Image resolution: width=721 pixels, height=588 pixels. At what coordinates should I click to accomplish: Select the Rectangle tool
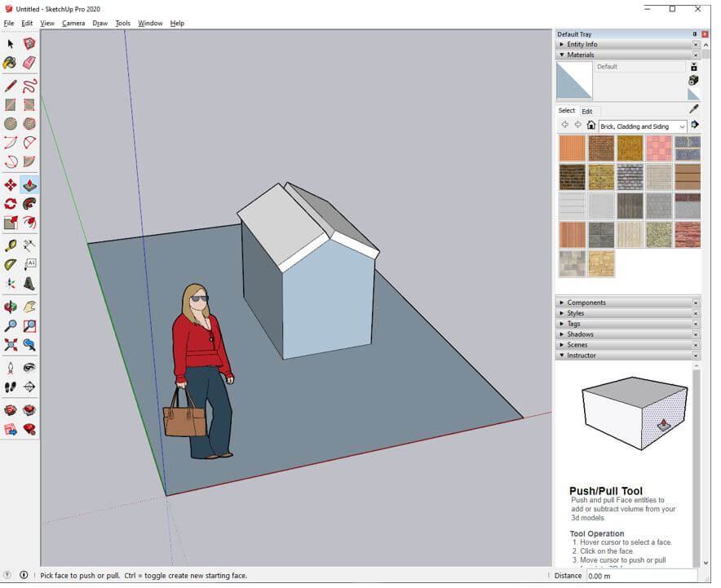(x=11, y=105)
